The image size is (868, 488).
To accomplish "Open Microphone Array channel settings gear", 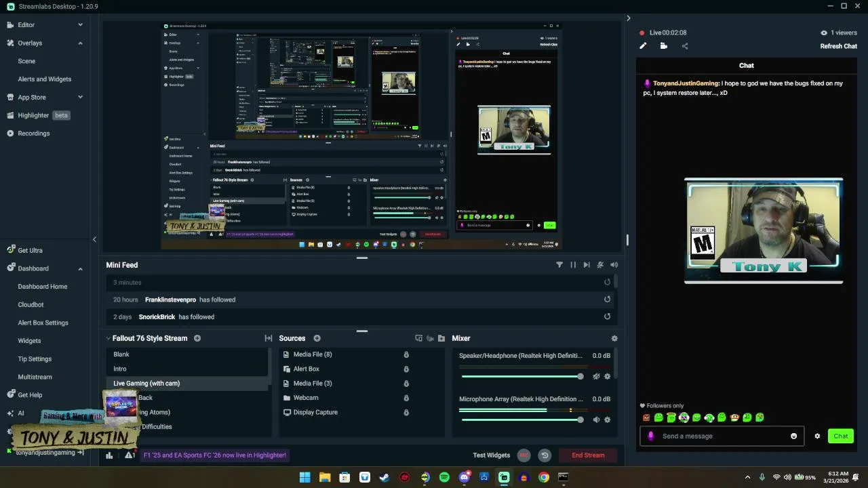I will click(x=607, y=420).
